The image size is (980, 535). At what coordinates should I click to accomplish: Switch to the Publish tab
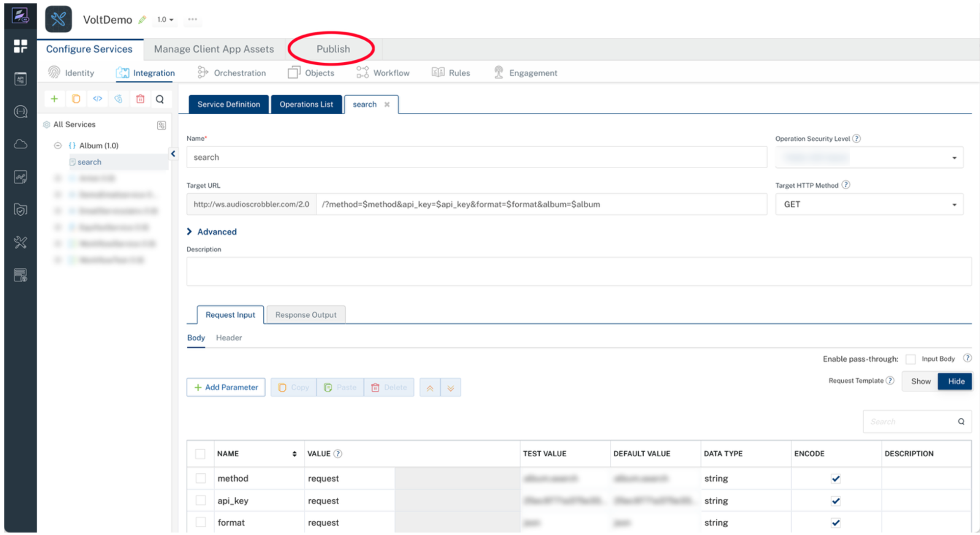pyautogui.click(x=333, y=49)
